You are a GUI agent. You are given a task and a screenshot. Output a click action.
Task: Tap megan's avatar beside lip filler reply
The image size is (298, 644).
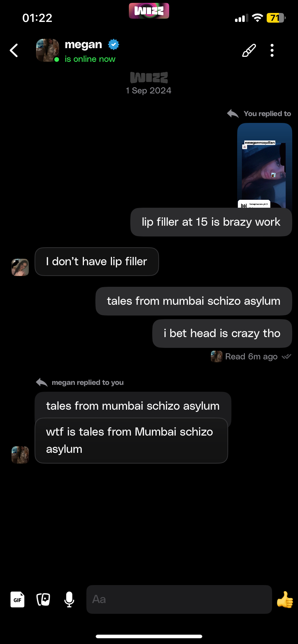pos(20,267)
